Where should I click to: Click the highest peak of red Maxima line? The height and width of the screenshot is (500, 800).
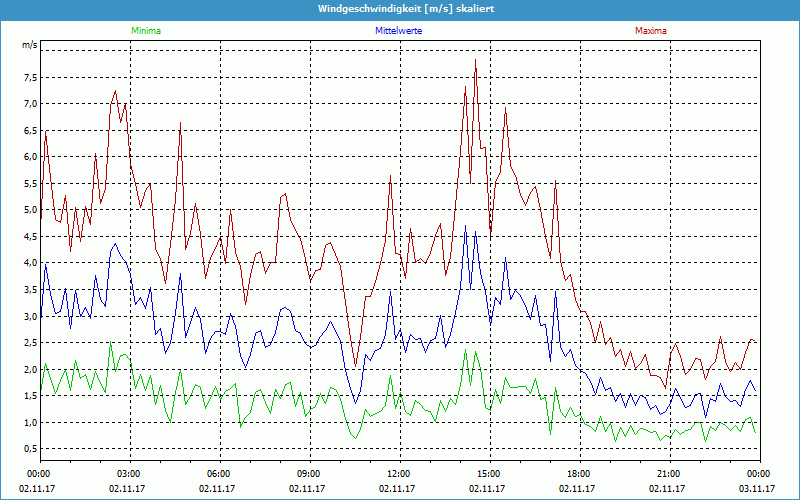coord(475,61)
